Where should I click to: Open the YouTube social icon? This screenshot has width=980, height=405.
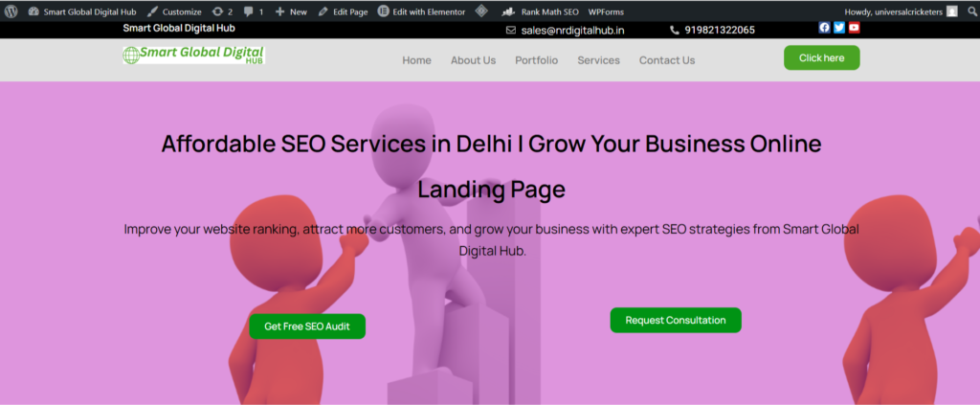pos(854,28)
